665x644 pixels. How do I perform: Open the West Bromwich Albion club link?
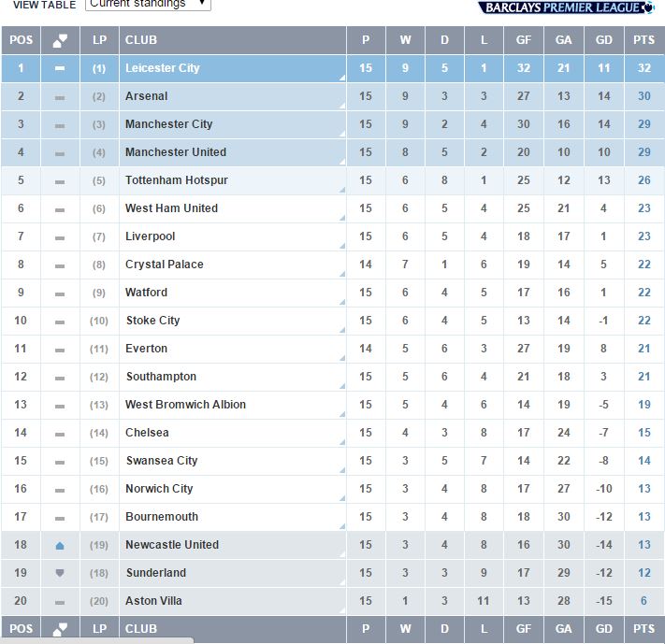(x=185, y=405)
